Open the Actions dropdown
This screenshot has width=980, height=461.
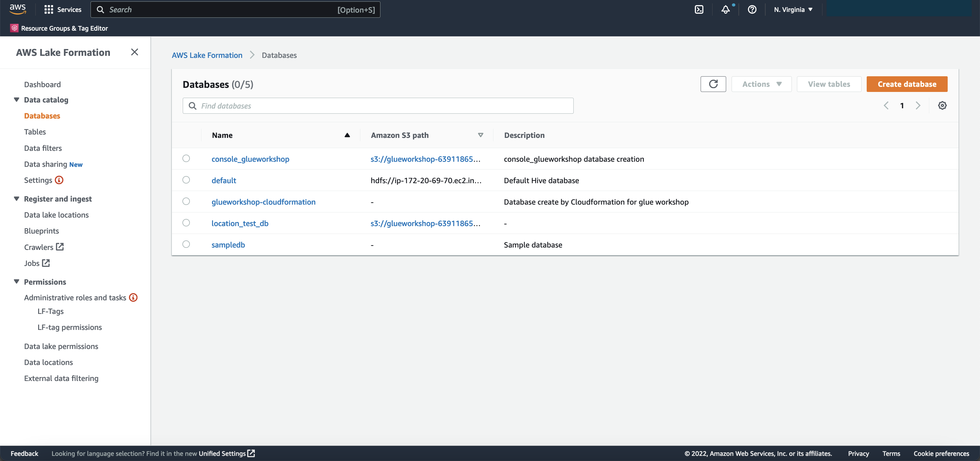(x=761, y=84)
